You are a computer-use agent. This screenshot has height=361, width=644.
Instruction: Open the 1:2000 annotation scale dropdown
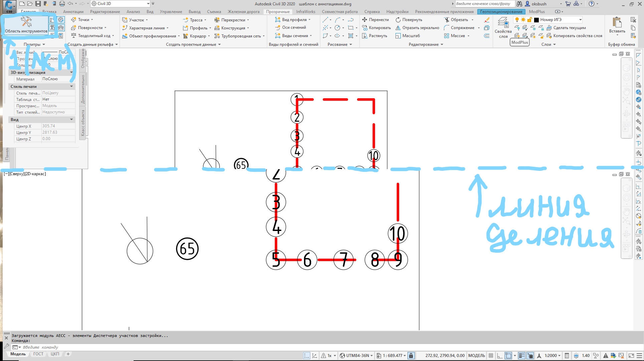tap(552, 356)
